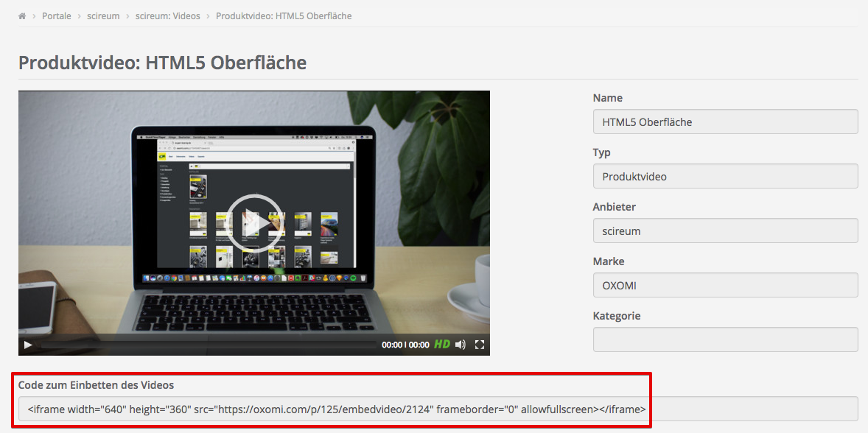The height and width of the screenshot is (433, 868).
Task: Toggle HD quality in the video player
Action: pos(442,345)
